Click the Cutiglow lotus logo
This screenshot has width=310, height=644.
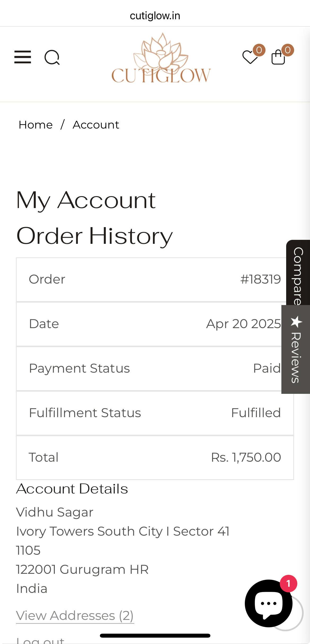[161, 59]
